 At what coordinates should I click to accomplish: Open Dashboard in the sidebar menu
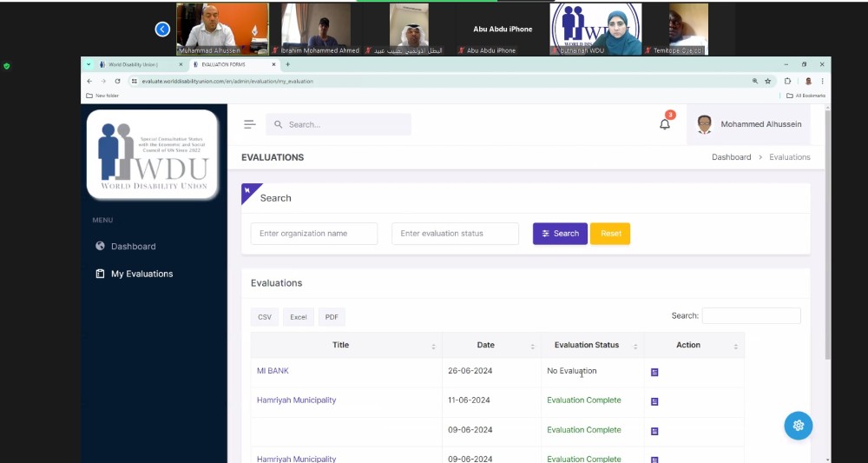click(x=134, y=247)
